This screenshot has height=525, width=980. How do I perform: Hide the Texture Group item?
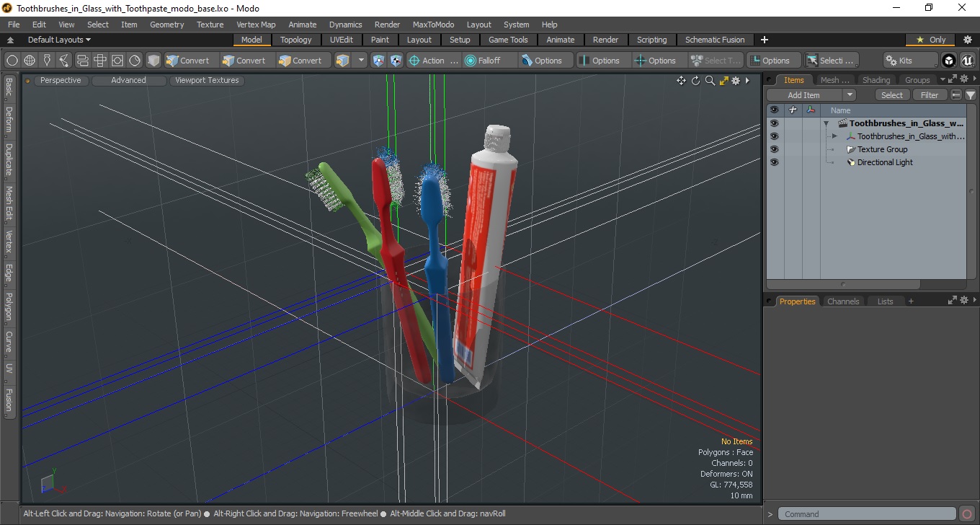[x=774, y=149]
